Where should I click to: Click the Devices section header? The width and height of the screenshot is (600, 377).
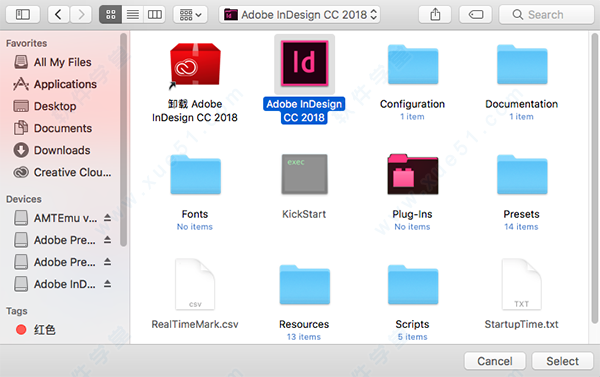tap(24, 199)
